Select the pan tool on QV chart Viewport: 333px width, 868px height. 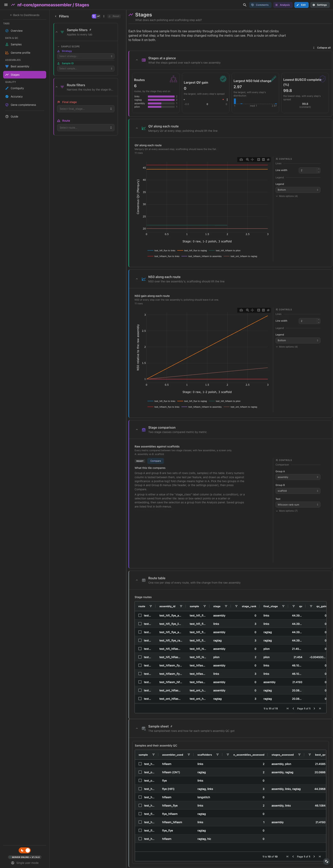(x=252, y=159)
